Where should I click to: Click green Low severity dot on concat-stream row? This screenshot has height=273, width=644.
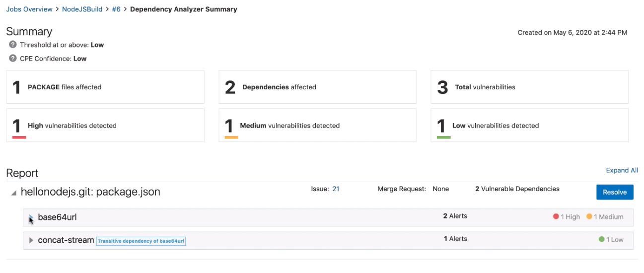coord(602,240)
